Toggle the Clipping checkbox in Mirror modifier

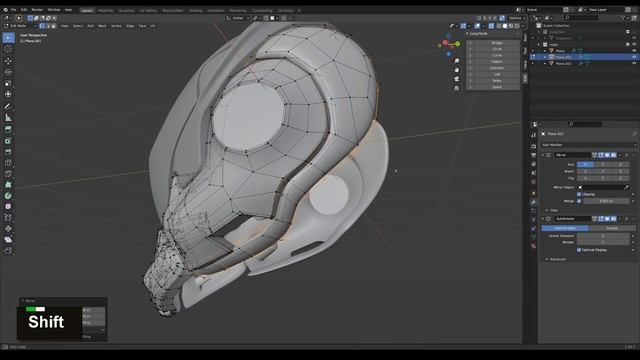pos(579,194)
